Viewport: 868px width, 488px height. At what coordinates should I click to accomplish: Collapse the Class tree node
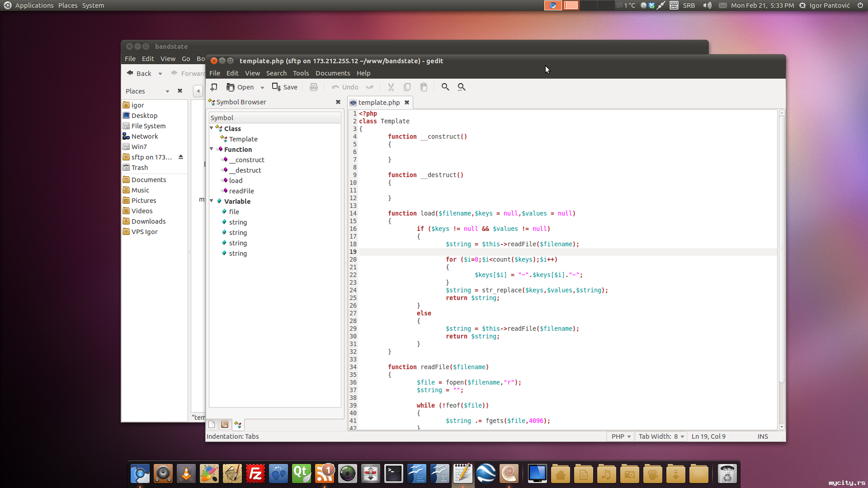pos(212,128)
